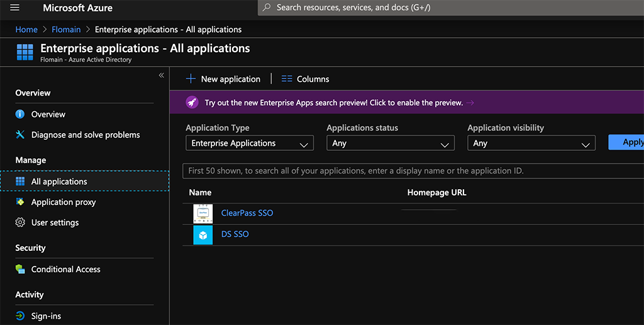The height and width of the screenshot is (325, 644).
Task: Click the Application proxy icon
Action: pos(19,202)
